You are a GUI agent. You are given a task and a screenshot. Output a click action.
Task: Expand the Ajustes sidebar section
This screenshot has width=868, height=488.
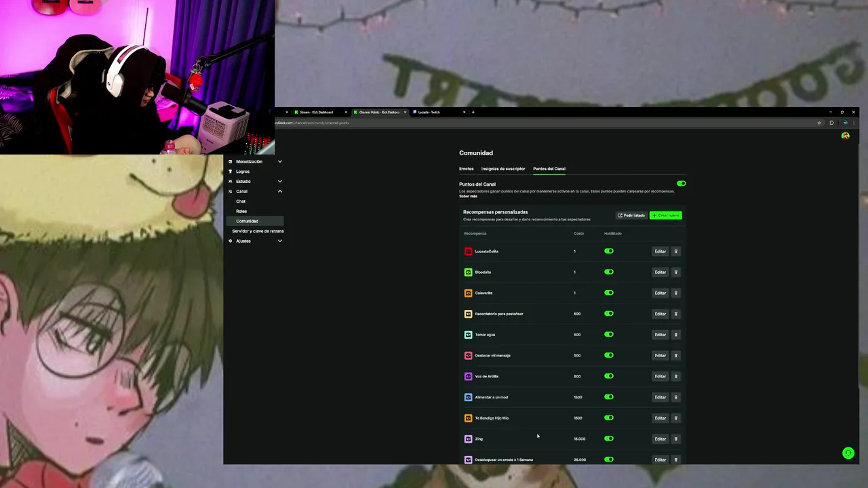[x=255, y=241]
